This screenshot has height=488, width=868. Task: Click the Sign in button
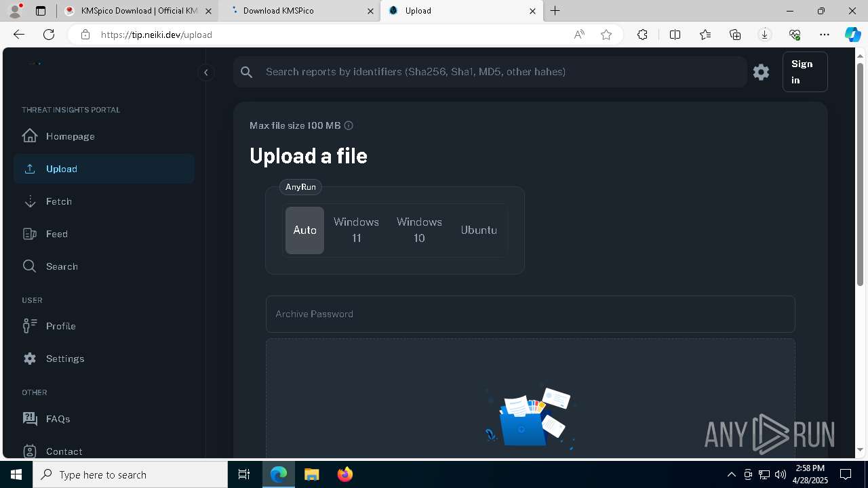[805, 72]
